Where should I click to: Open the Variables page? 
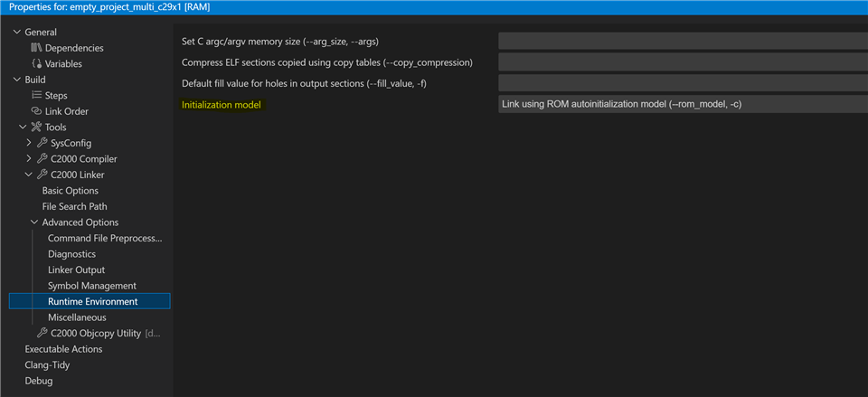click(x=63, y=63)
